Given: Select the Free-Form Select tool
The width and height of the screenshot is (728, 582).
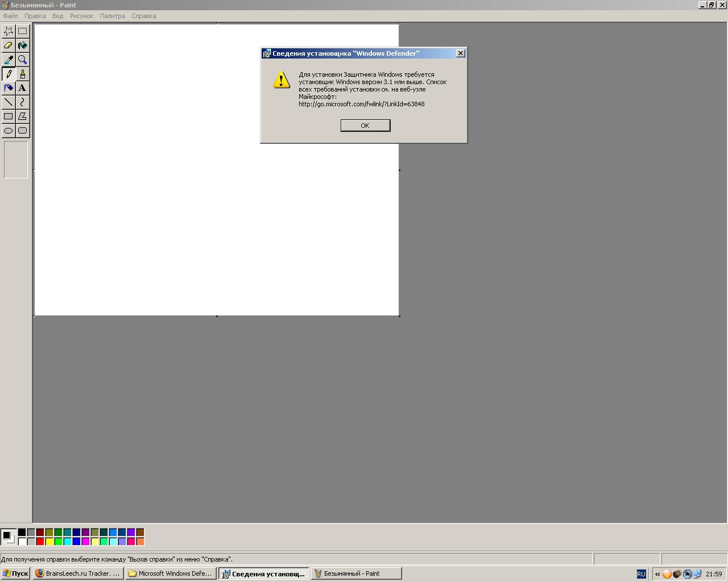Looking at the screenshot, I should tap(9, 31).
